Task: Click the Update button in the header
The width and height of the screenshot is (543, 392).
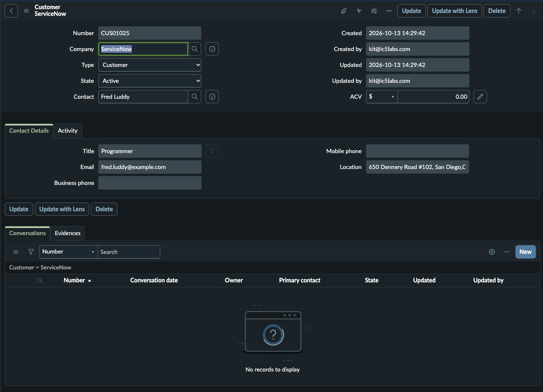Action: coord(412,11)
